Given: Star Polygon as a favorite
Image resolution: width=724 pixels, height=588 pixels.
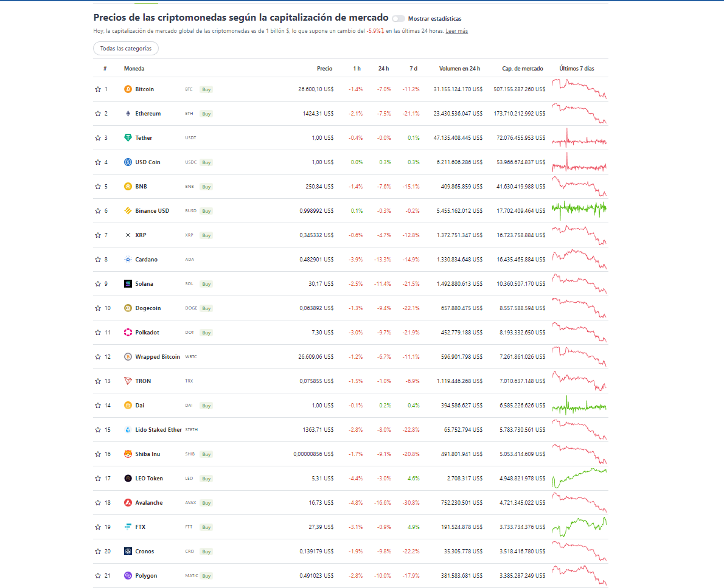Looking at the screenshot, I should tap(98, 576).
